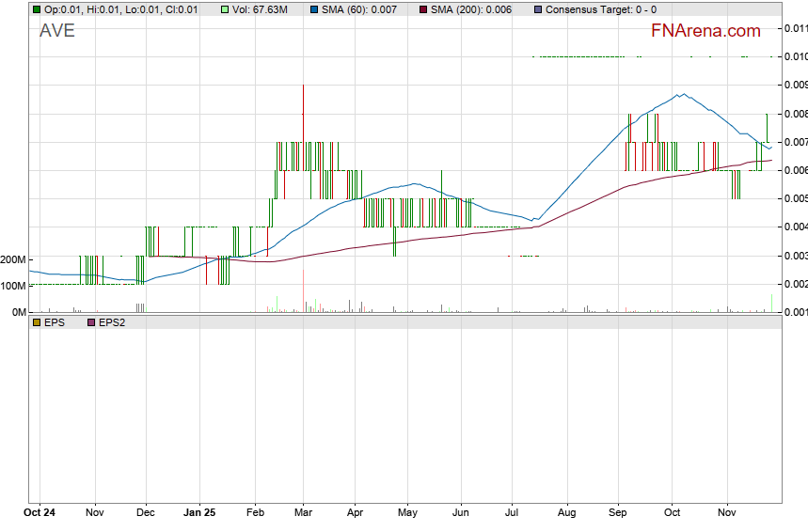Select the Oct 24 date axis label

click(40, 514)
